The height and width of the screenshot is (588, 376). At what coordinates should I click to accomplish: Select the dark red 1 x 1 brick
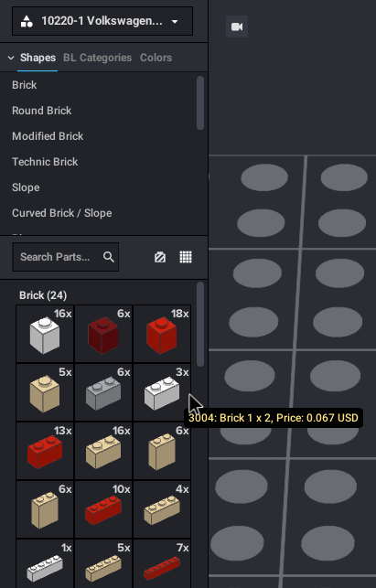click(x=103, y=334)
